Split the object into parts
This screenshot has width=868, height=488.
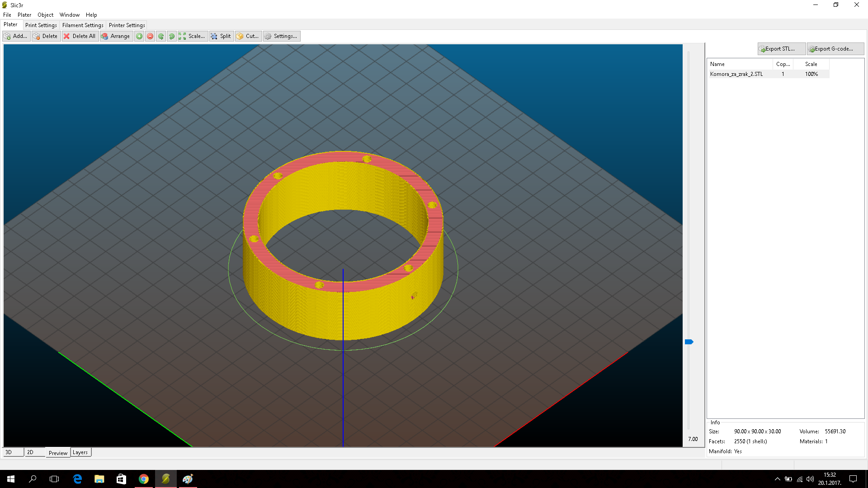tap(222, 36)
